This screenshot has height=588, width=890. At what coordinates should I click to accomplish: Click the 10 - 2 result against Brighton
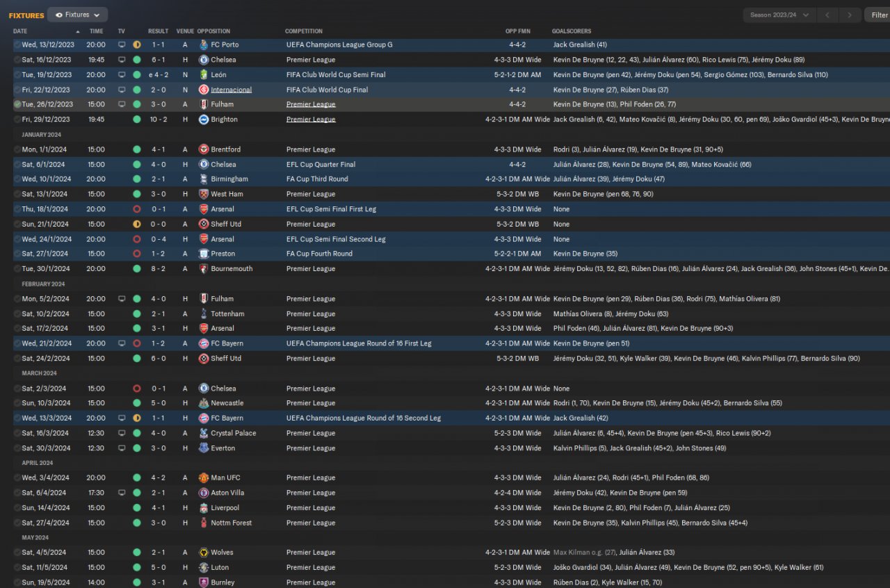coord(158,120)
